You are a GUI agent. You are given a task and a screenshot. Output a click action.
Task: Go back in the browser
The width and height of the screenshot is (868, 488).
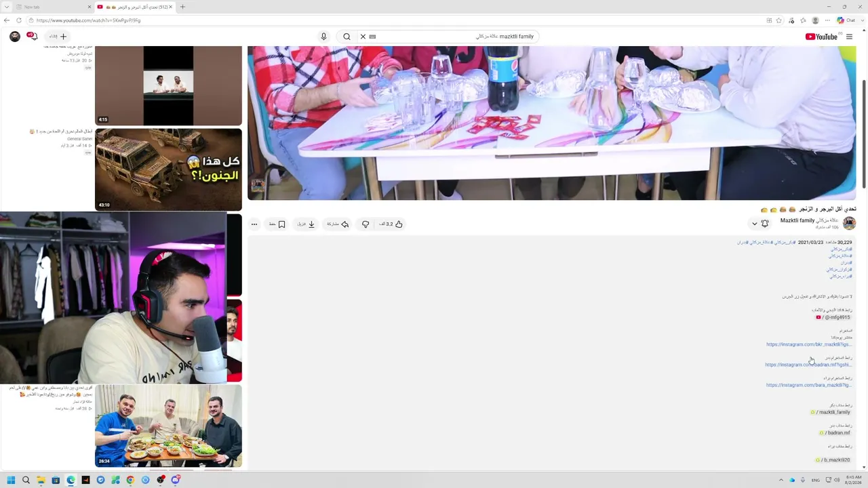[x=7, y=20]
